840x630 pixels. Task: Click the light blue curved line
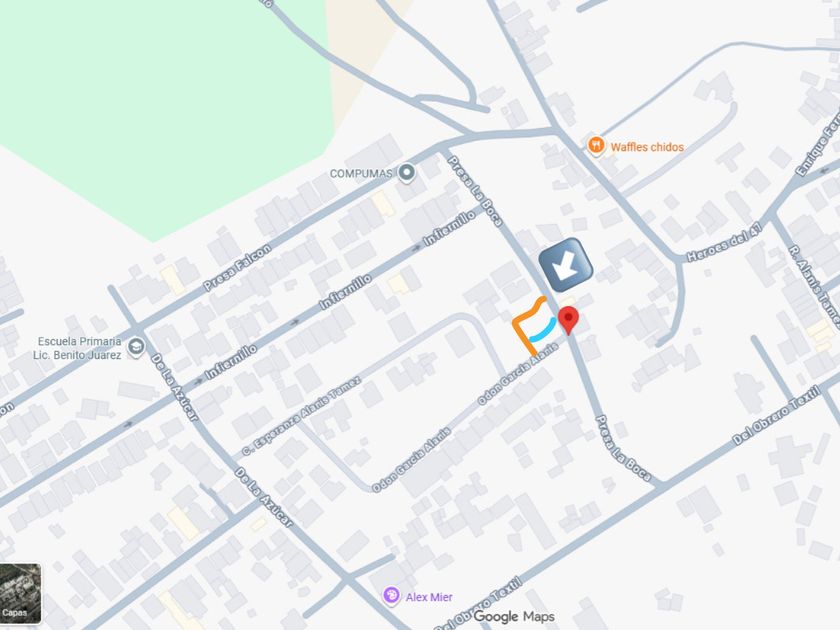(x=543, y=331)
